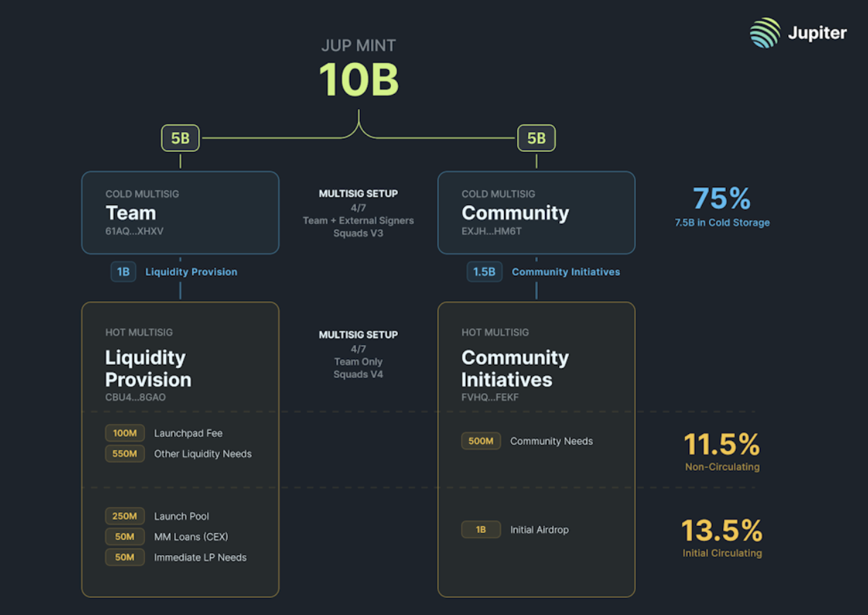Viewport: 868px width, 615px height.
Task: Click the 550M badge
Action: pos(125,454)
